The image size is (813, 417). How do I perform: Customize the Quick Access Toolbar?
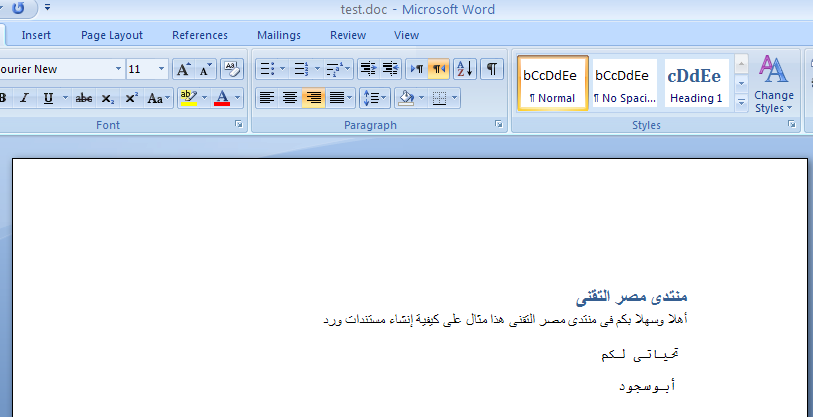click(x=48, y=7)
